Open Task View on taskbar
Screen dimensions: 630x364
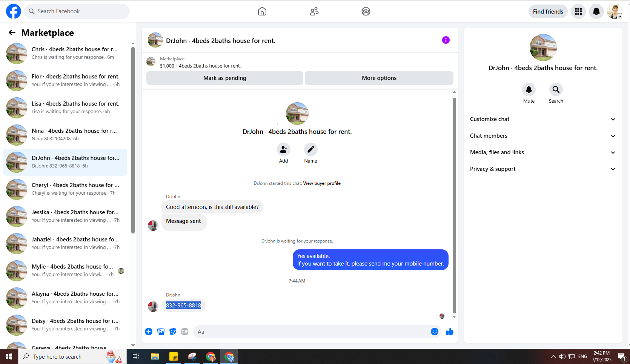coord(136,356)
